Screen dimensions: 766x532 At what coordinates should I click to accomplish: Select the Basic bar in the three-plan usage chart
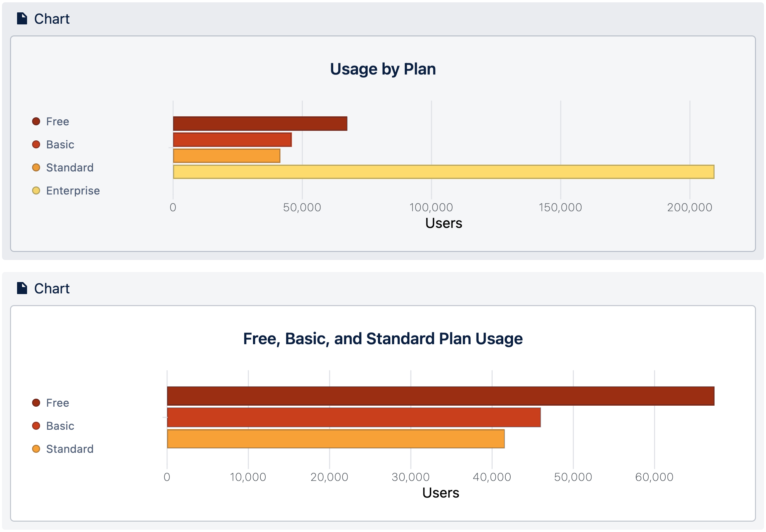click(x=354, y=417)
